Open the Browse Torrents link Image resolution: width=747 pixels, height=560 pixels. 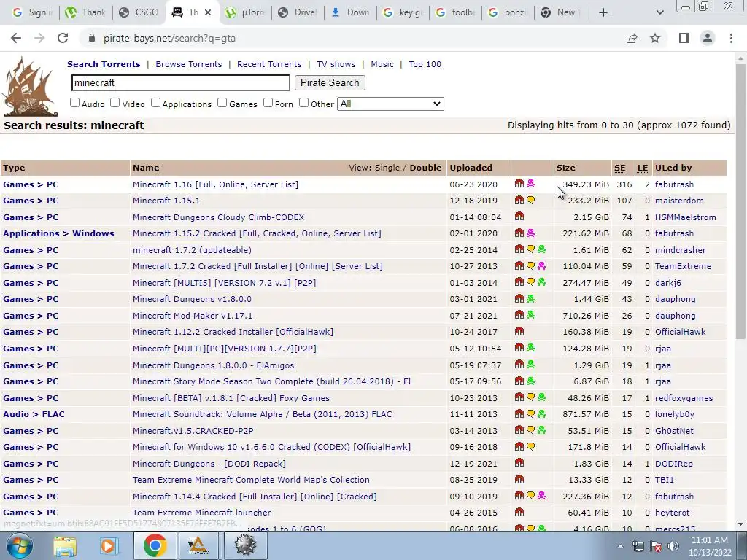tap(189, 64)
